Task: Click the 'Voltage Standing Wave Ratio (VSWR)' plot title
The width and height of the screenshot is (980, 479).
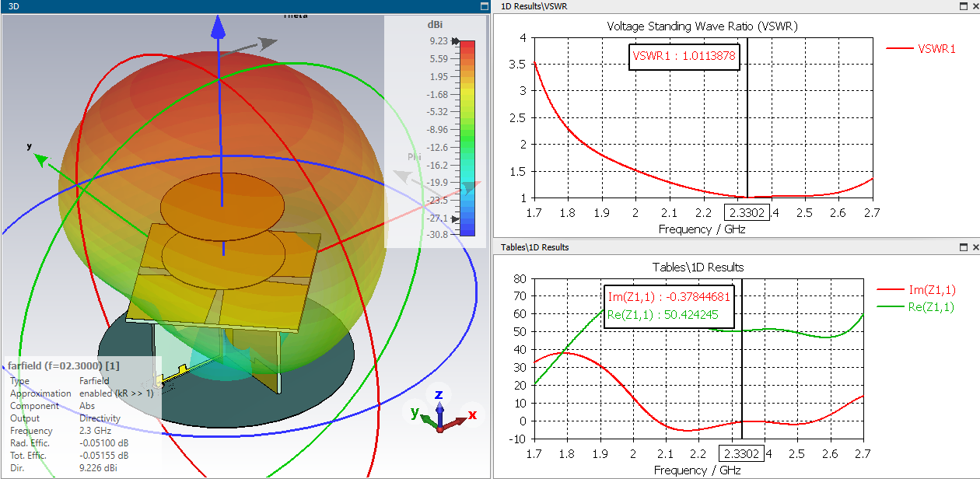Action: click(x=702, y=26)
